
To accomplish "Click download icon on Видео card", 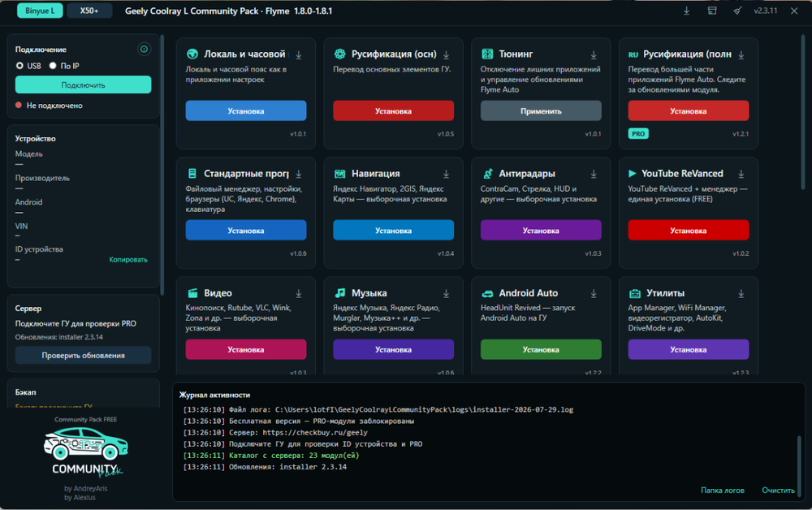I will click(299, 293).
